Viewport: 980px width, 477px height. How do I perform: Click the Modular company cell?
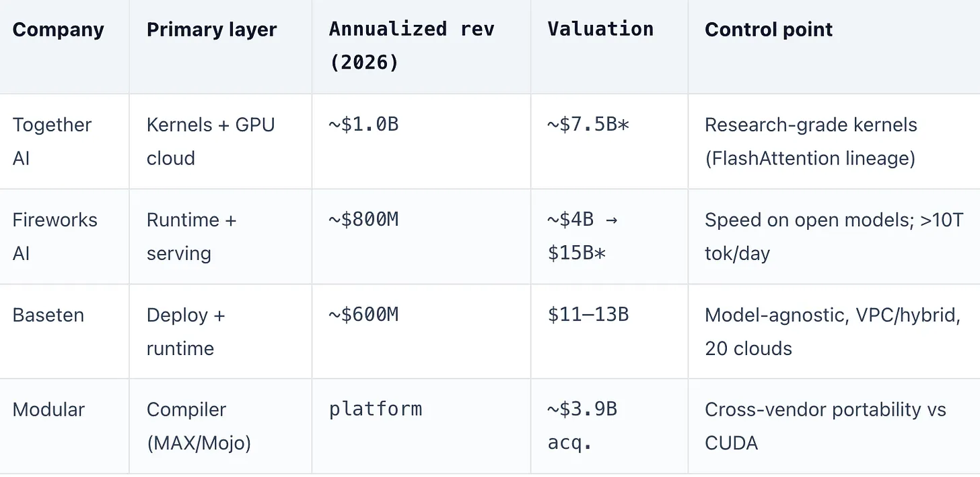[48, 410]
